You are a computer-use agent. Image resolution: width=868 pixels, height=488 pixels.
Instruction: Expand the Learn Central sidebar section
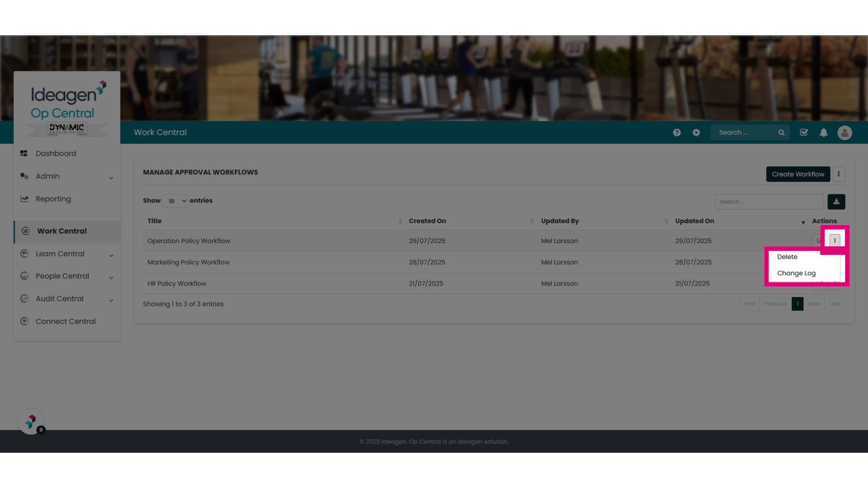[x=67, y=254]
